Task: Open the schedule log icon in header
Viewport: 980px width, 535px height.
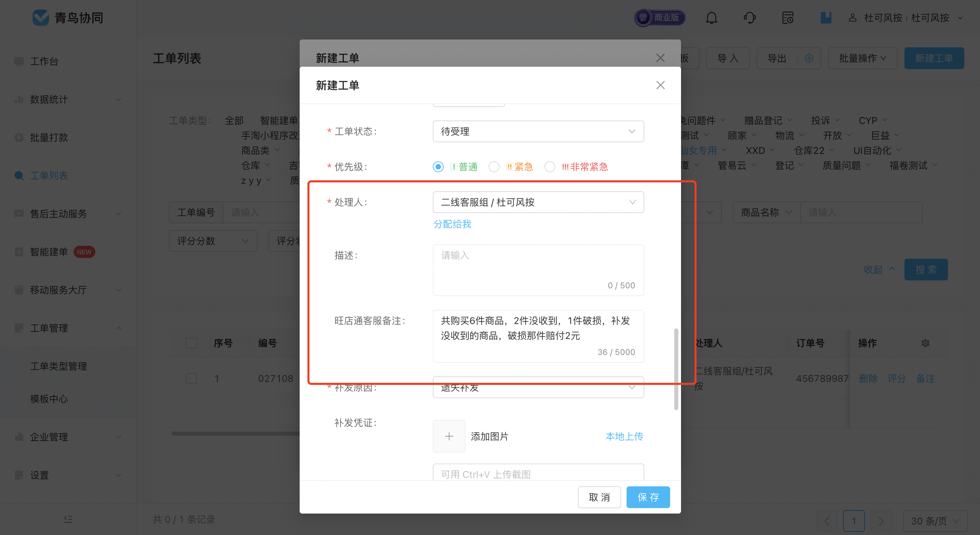Action: pyautogui.click(x=788, y=18)
